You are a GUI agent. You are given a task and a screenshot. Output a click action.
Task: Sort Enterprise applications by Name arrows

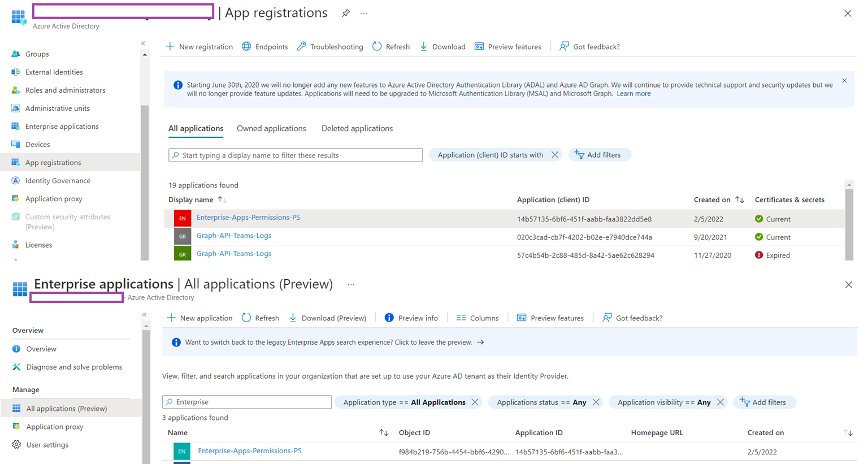tap(384, 432)
